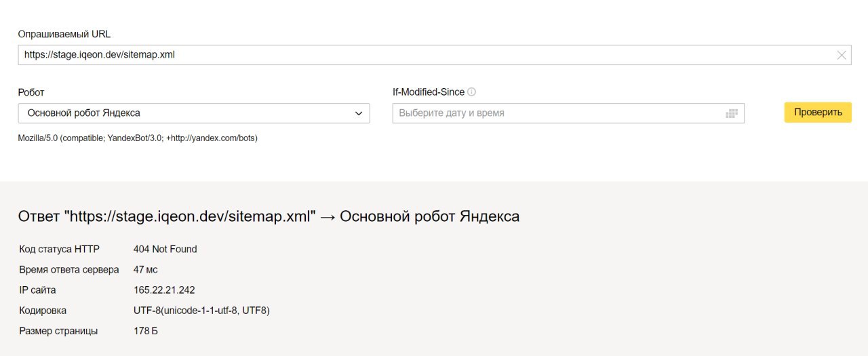
Task: Click the response heading 'Ответ "https://stage.iqeon.dev/sitemap.xml"'
Action: click(x=167, y=216)
